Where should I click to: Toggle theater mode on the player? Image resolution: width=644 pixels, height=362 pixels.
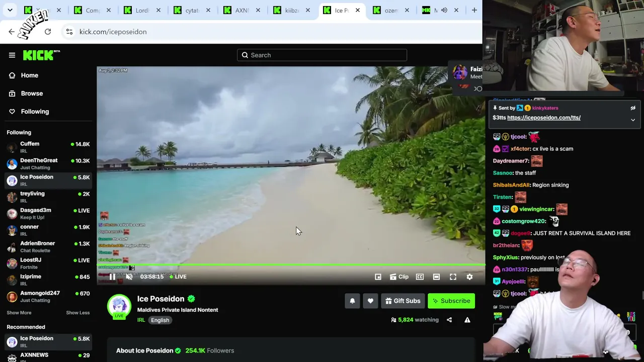(436, 277)
